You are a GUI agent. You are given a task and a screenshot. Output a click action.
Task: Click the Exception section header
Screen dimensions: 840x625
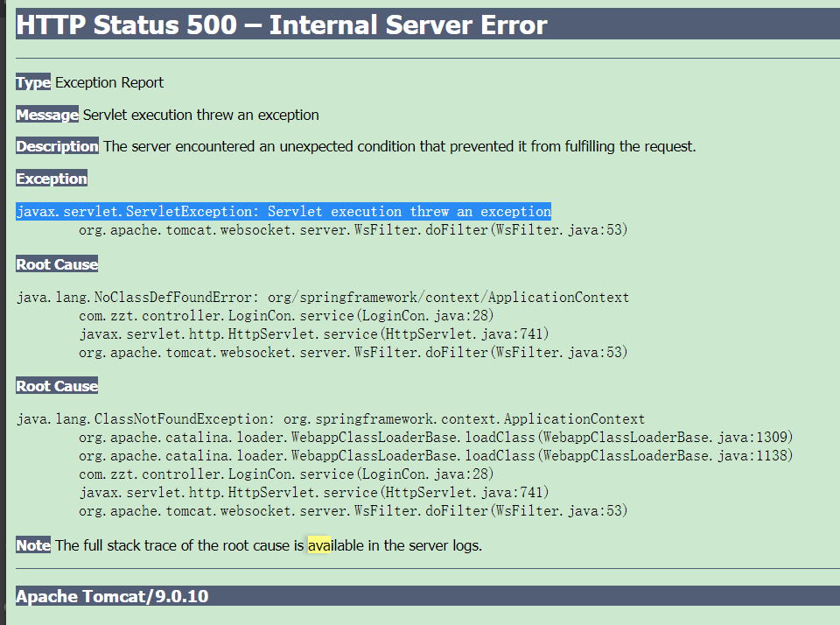click(x=51, y=178)
